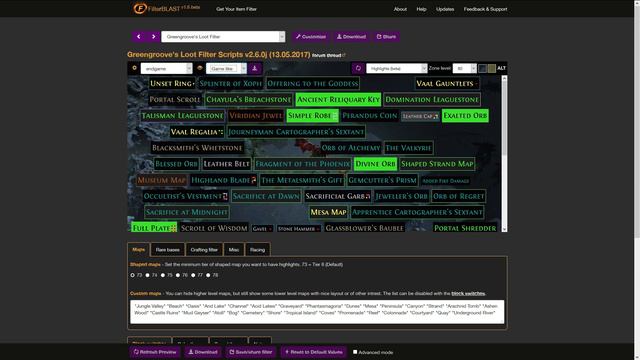Image resolution: width=640 pixels, height=360 pixels.
Task: Click the Save/share filter button
Action: click(251, 352)
